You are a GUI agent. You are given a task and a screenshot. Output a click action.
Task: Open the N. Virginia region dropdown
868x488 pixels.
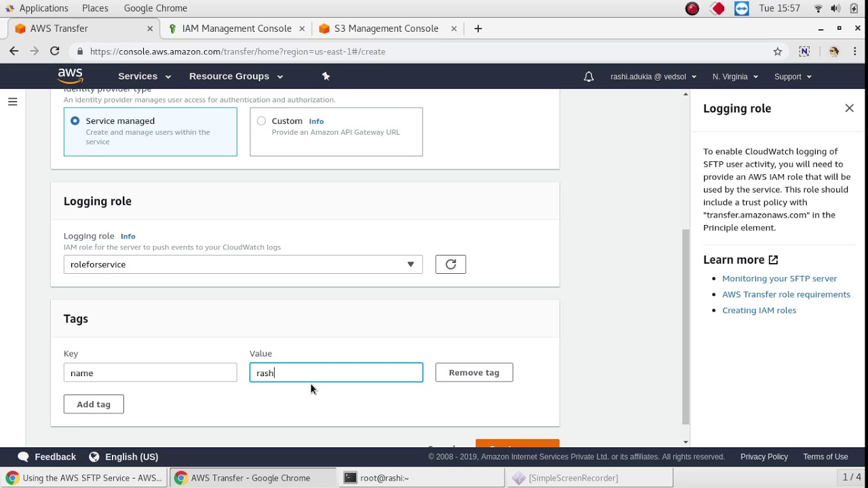click(735, 77)
